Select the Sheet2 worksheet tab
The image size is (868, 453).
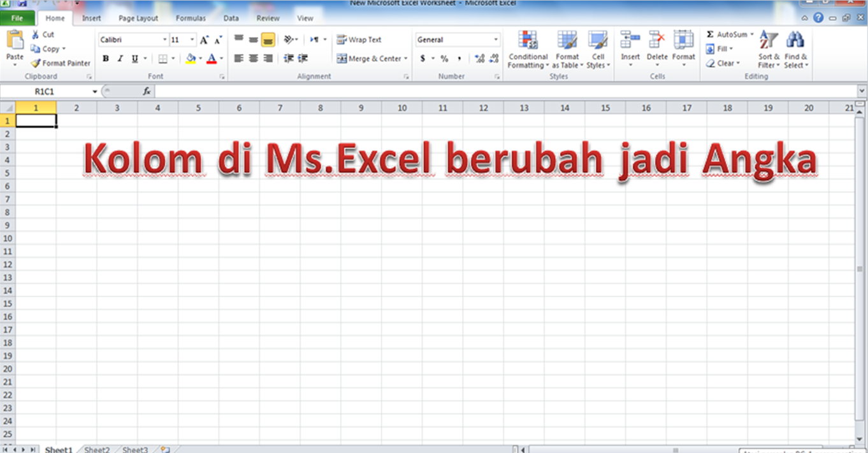click(97, 450)
